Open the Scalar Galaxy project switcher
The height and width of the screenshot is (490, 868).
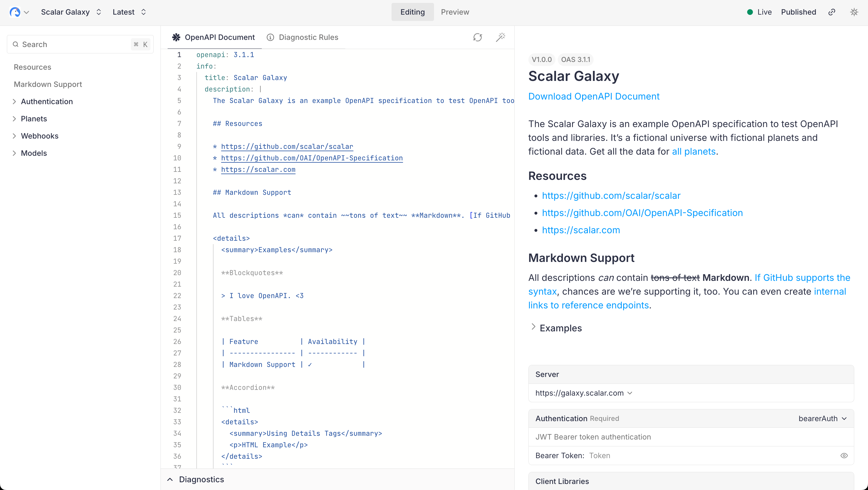click(x=71, y=12)
